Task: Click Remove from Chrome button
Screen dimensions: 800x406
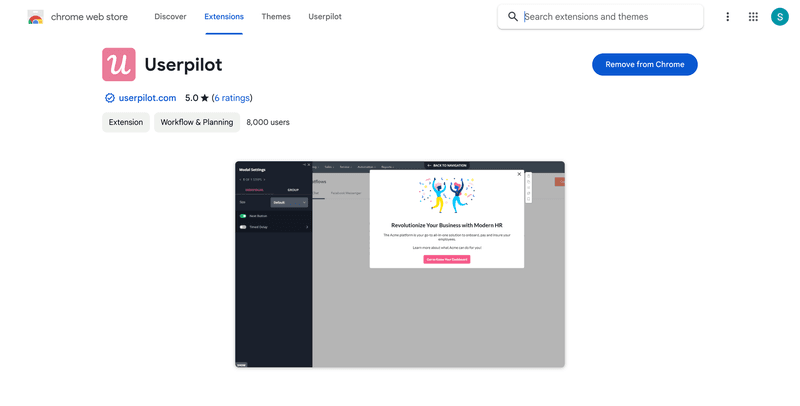Action: 644,64
